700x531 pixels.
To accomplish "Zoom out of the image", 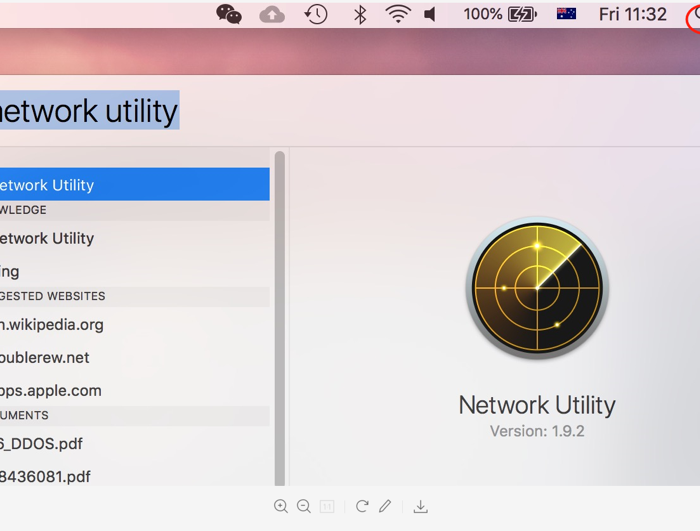I will [304, 506].
